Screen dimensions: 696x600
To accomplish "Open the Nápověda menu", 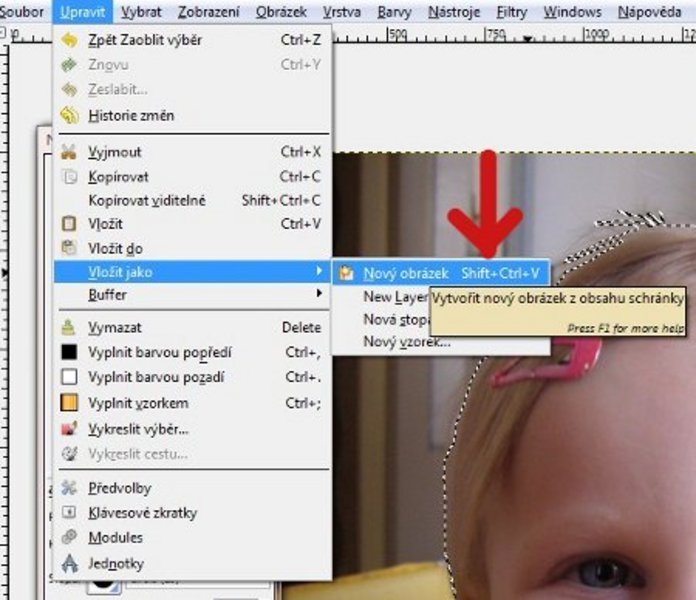I will pos(649,12).
